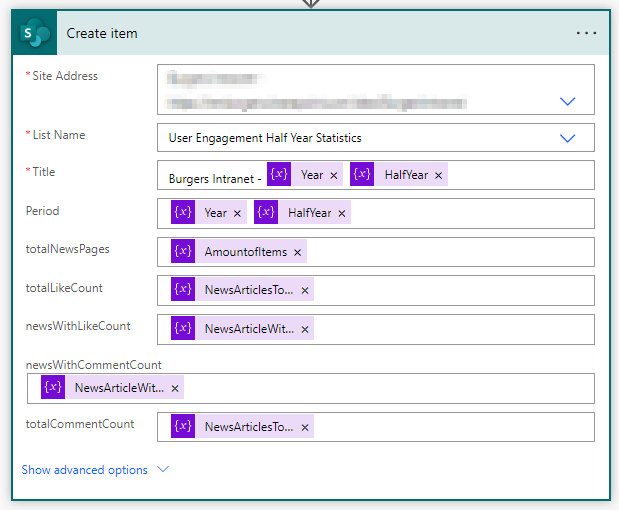Expand advanced options chevron
The width and height of the screenshot is (619, 510).
pyautogui.click(x=163, y=469)
